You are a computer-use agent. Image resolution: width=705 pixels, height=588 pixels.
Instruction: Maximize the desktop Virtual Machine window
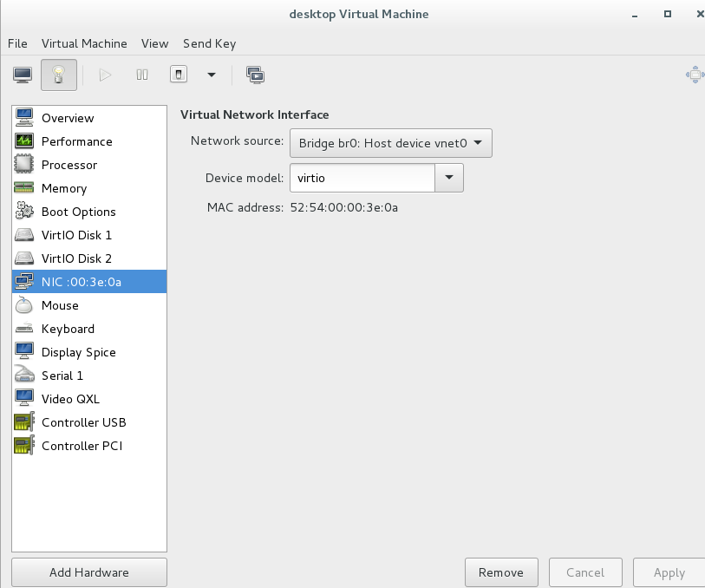point(668,14)
